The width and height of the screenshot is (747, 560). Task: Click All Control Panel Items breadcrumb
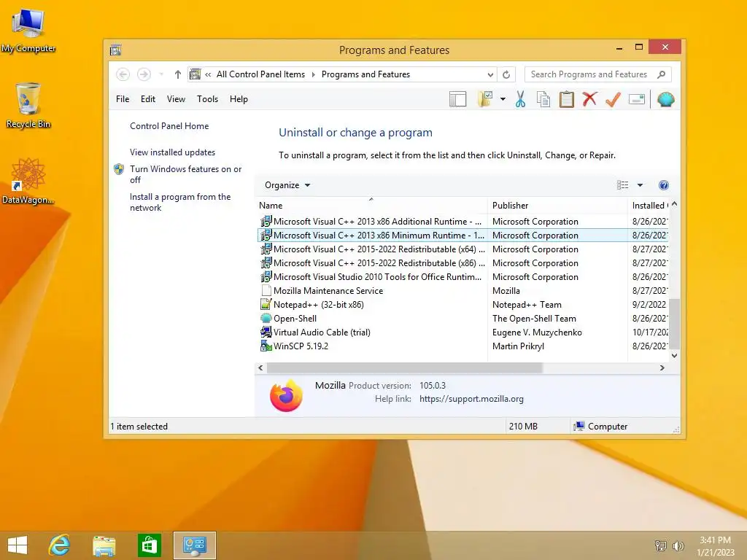click(x=260, y=74)
